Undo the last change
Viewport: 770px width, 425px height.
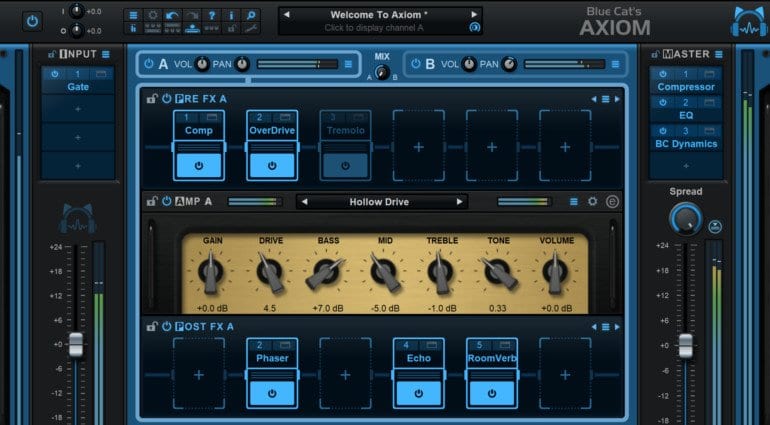click(172, 16)
